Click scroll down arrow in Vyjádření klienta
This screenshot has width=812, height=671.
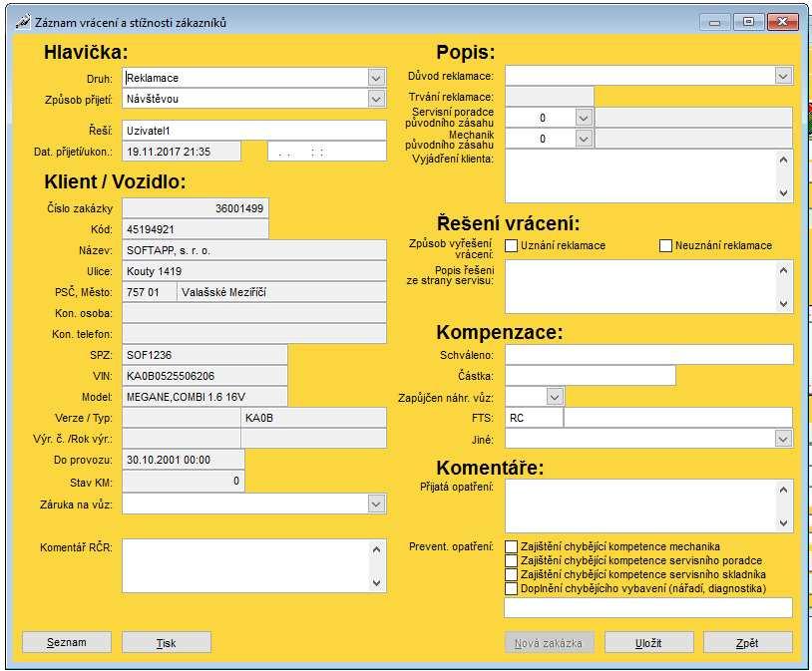coord(783,192)
